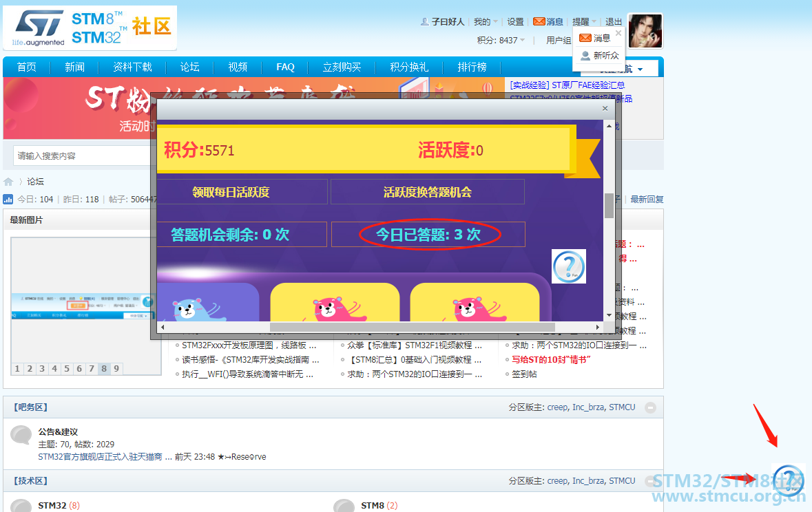Open the STM8 board link
Image resolution: width=812 pixels, height=512 pixels.
(373, 505)
